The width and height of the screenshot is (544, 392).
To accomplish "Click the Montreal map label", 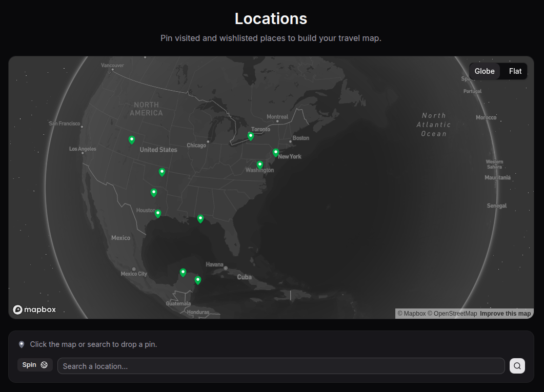I will [277, 117].
